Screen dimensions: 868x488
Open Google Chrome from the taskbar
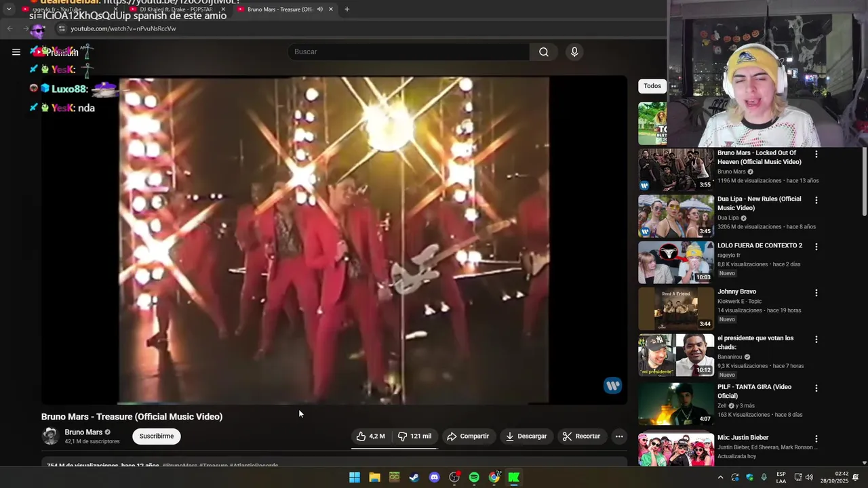pyautogui.click(x=494, y=477)
